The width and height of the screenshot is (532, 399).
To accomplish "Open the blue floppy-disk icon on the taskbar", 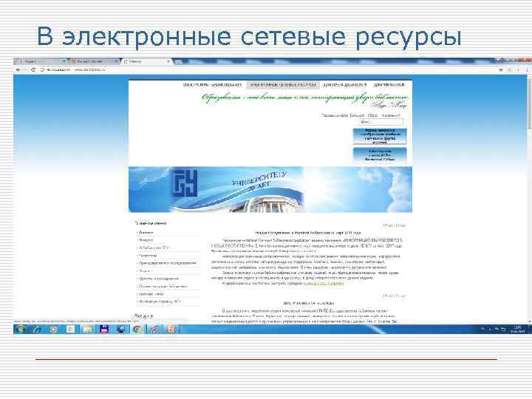I will click(x=104, y=329).
